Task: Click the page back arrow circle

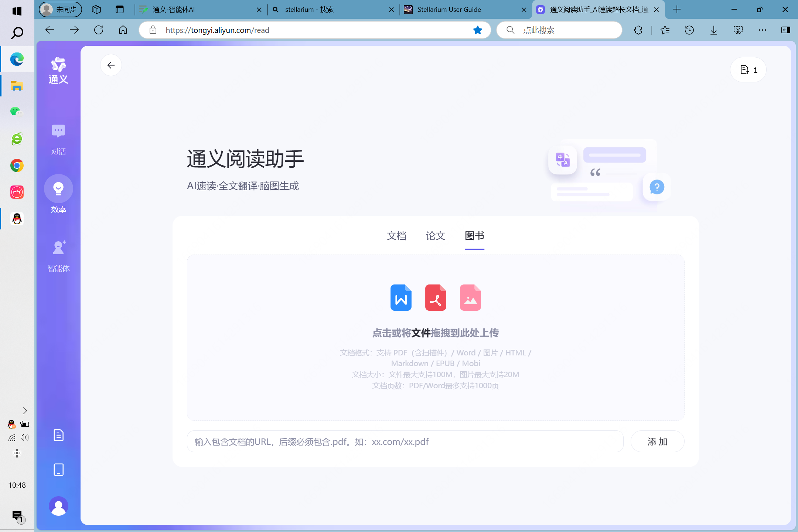Action: pos(111,65)
